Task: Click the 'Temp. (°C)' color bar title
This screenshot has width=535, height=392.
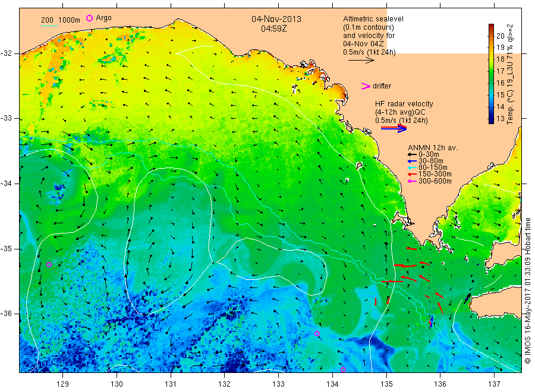Action: click(510, 107)
